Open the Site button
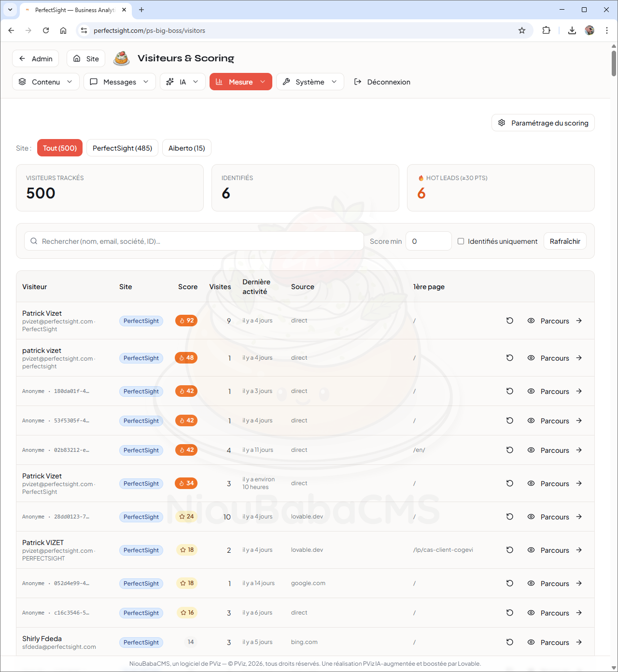This screenshot has height=672, width=618. [x=86, y=58]
